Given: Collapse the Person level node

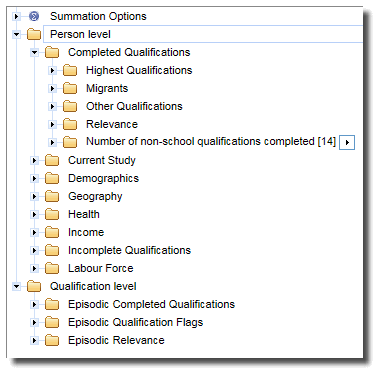Looking at the screenshot, I should [x=16, y=34].
